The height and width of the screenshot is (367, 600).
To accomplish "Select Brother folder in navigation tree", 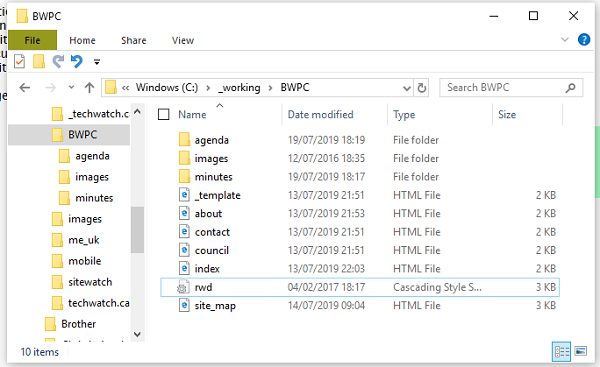I will (x=78, y=324).
